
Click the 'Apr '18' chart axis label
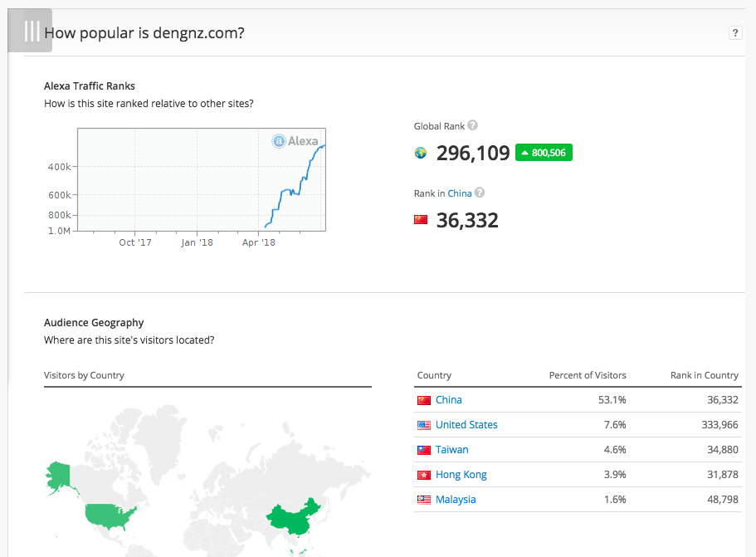259,242
